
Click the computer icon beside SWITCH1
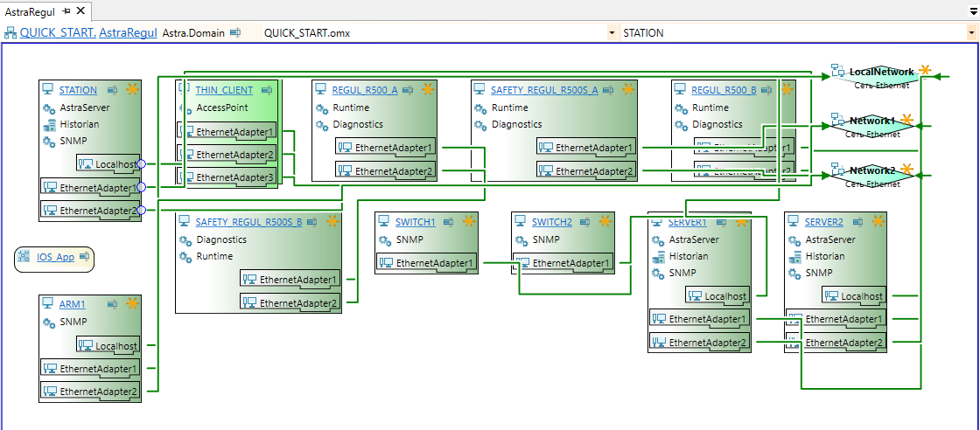tap(384, 222)
